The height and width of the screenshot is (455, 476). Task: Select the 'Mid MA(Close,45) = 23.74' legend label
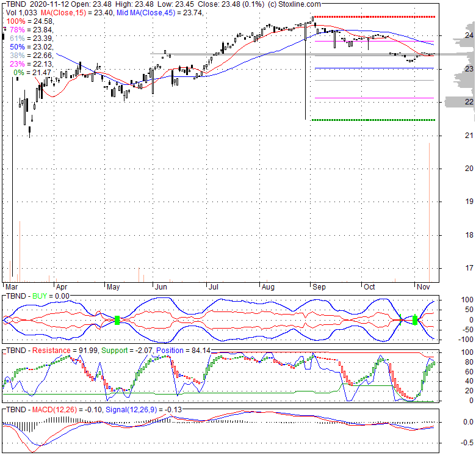pos(160,13)
